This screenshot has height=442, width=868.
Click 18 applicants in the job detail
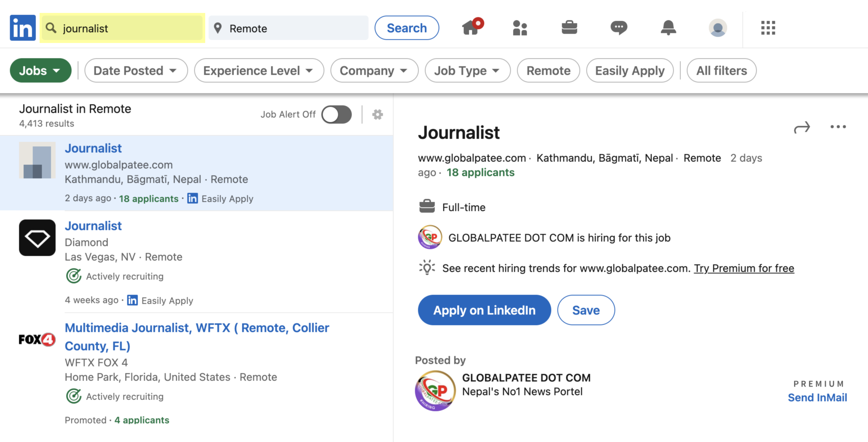click(x=480, y=172)
